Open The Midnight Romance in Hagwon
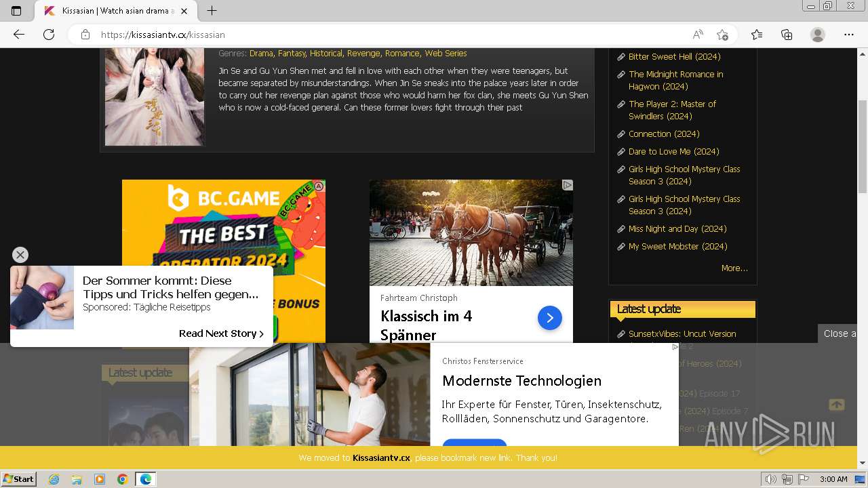Viewport: 868px width, 488px height. [x=675, y=80]
